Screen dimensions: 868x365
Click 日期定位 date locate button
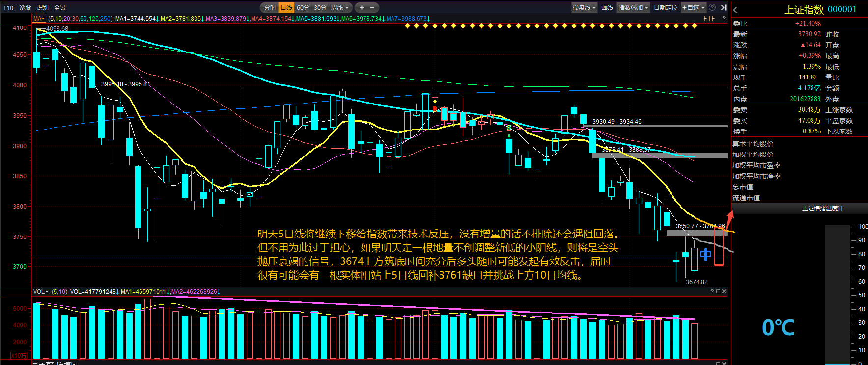pos(666,7)
